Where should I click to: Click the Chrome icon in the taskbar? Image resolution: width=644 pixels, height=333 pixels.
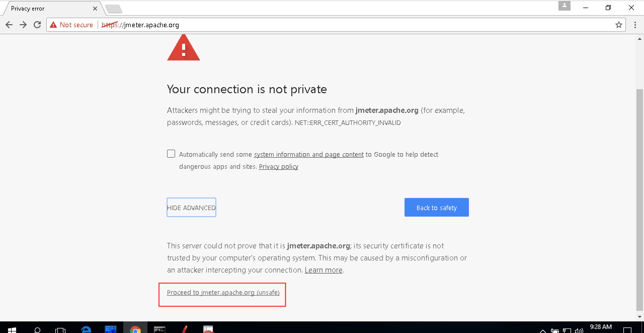(x=135, y=329)
